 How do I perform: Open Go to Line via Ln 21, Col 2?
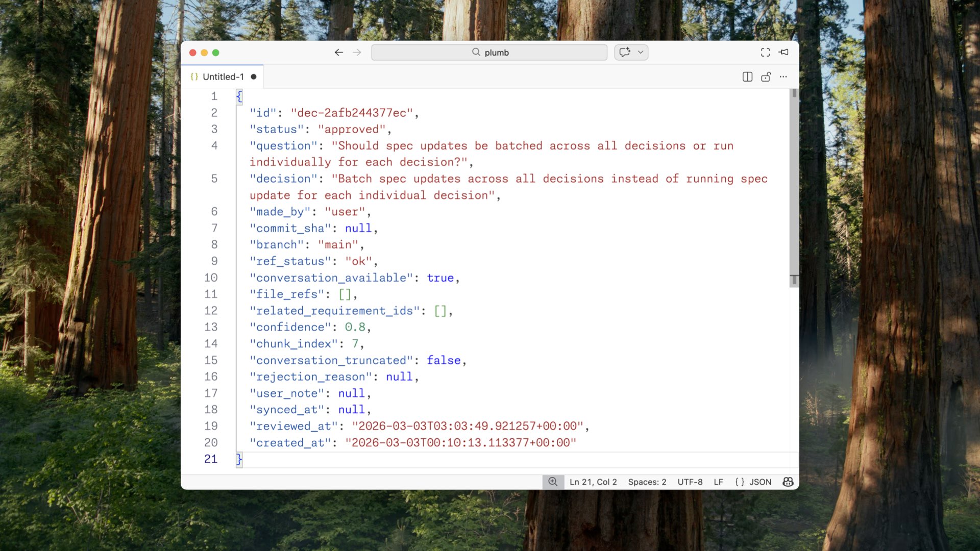point(593,482)
